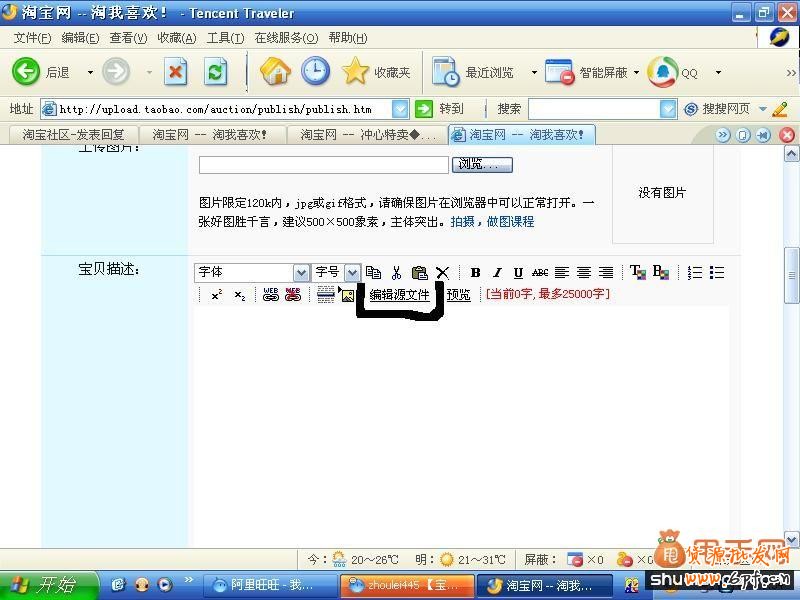Click the 浏览 browse button
The height and width of the screenshot is (600, 800).
(480, 163)
